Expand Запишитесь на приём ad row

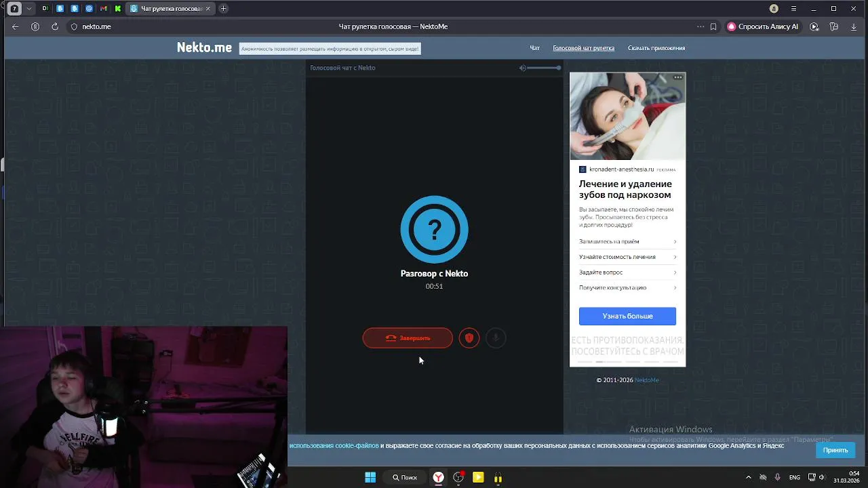coord(627,241)
